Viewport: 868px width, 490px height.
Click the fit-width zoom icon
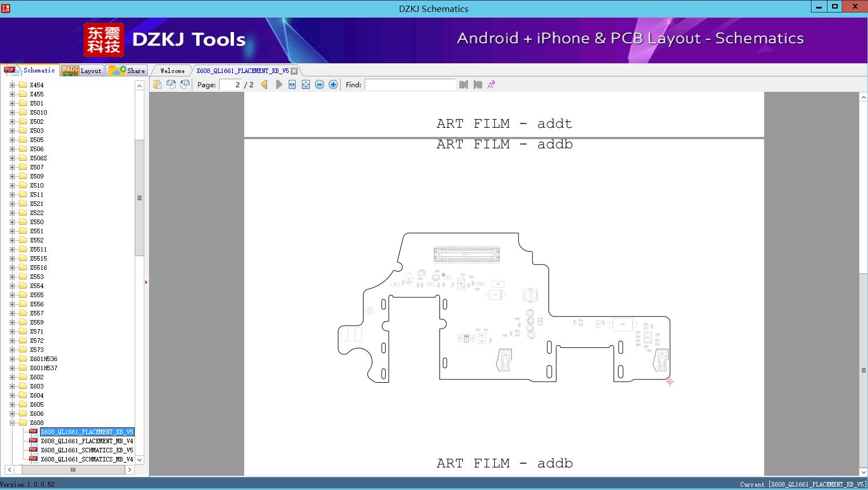[292, 84]
